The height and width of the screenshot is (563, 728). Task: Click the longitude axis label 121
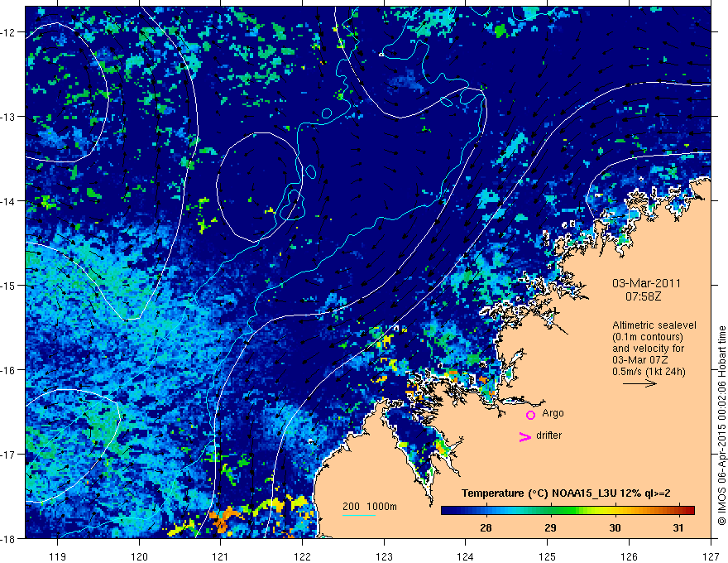221,556
